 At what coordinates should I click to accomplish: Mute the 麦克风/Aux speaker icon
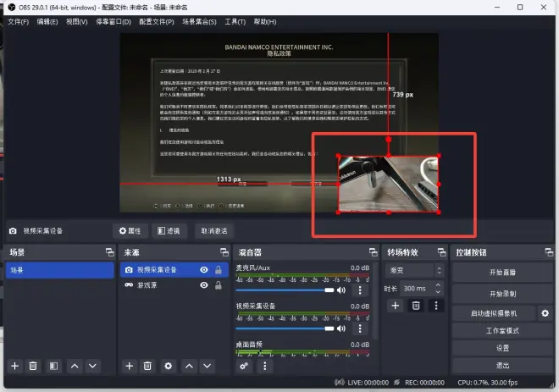point(340,290)
